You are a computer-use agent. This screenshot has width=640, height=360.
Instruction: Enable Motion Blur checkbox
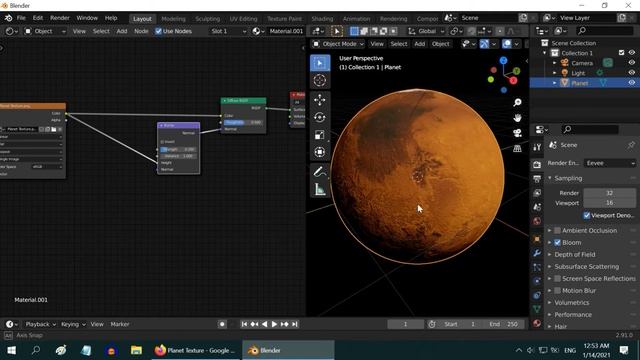click(557, 291)
